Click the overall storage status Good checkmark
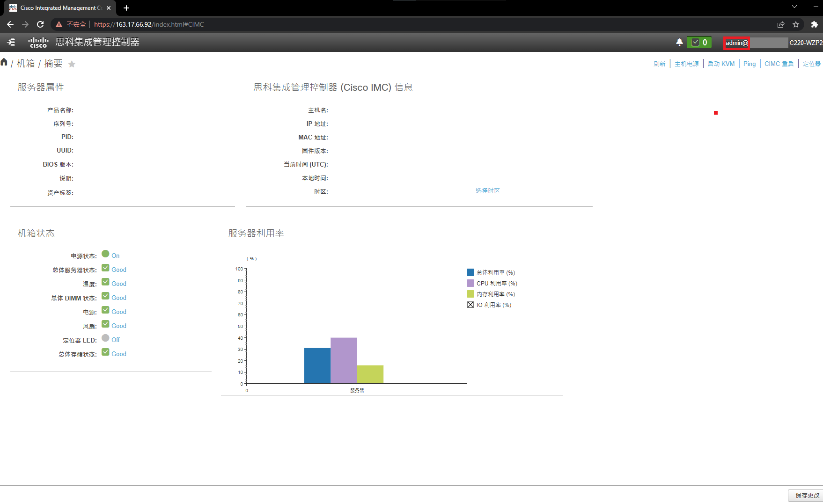This screenshot has width=823, height=504. click(105, 352)
